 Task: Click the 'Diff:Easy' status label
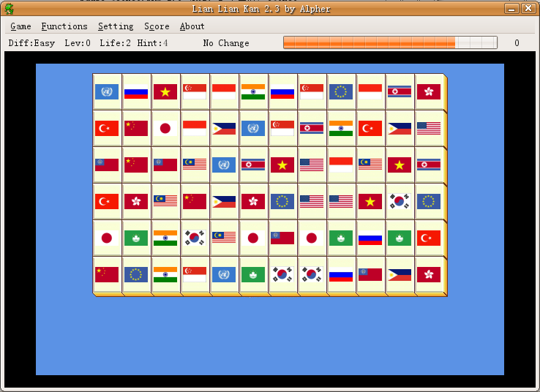31,43
